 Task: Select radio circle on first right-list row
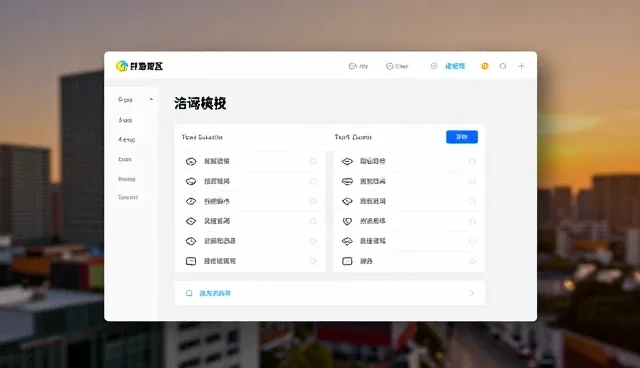(x=472, y=161)
